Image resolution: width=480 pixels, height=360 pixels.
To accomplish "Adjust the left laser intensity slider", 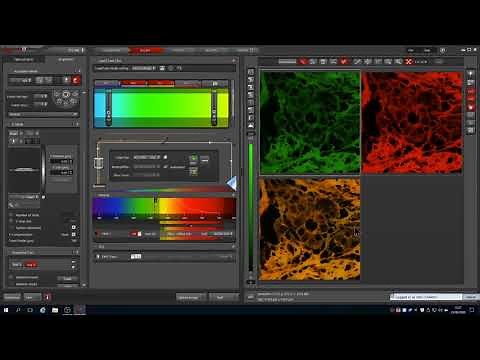I will click(x=108, y=108).
